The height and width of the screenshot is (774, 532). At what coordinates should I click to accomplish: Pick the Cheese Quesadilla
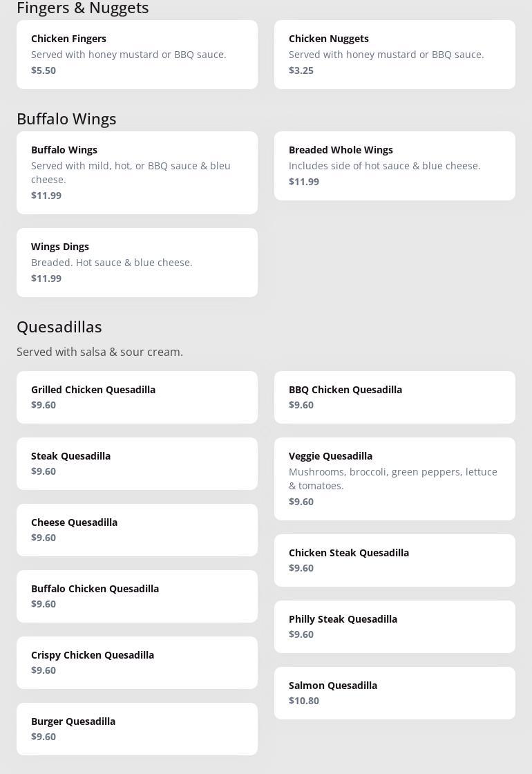point(137,530)
